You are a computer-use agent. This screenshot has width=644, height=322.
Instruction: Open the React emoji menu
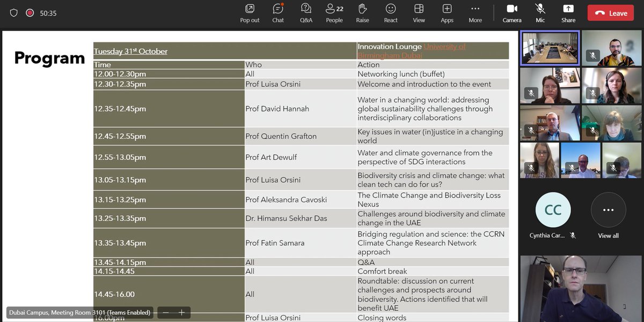tap(391, 13)
